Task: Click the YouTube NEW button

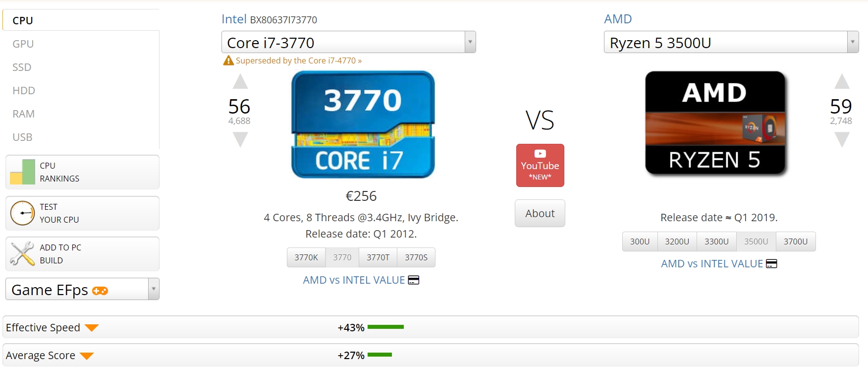Action: 540,165
